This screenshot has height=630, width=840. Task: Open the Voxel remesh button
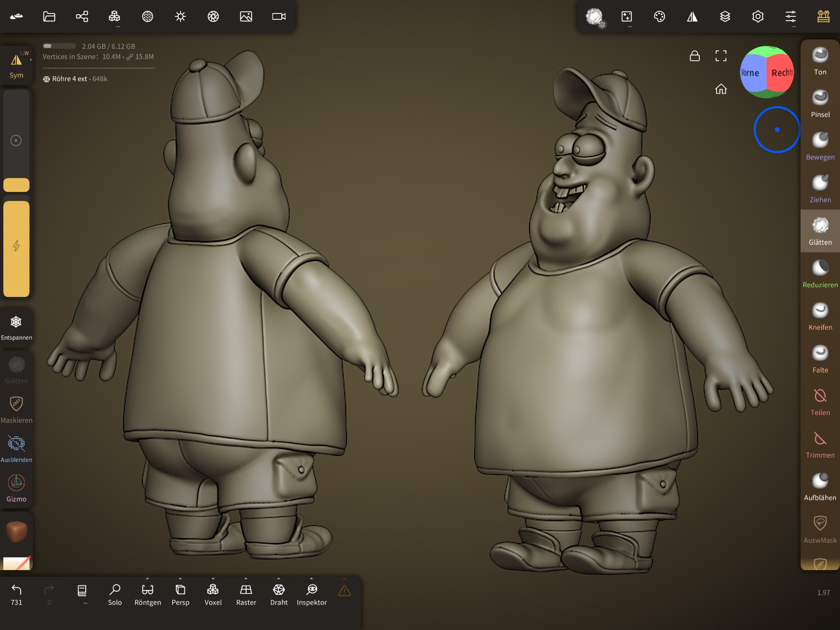[213, 595]
